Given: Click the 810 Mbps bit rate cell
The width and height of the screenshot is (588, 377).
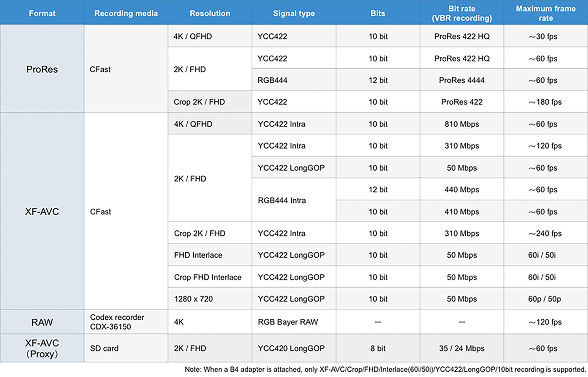Looking at the screenshot, I should (x=461, y=124).
